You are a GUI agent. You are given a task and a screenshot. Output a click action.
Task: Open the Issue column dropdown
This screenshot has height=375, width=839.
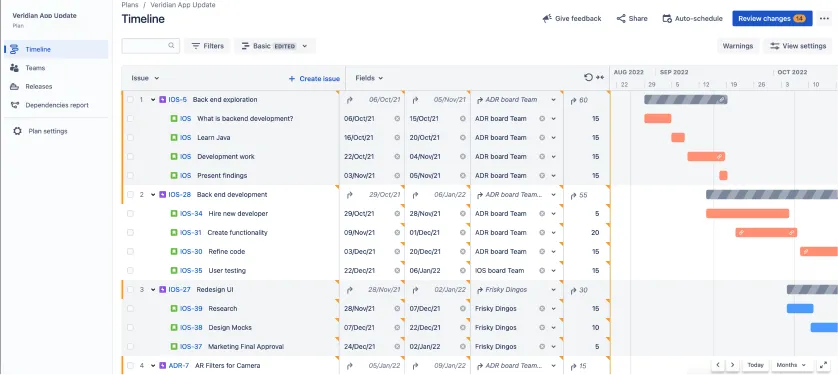pyautogui.click(x=146, y=78)
